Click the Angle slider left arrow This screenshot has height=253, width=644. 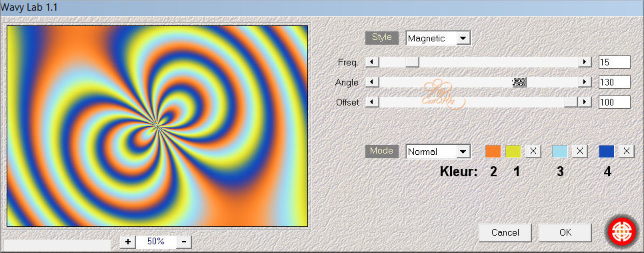(372, 82)
